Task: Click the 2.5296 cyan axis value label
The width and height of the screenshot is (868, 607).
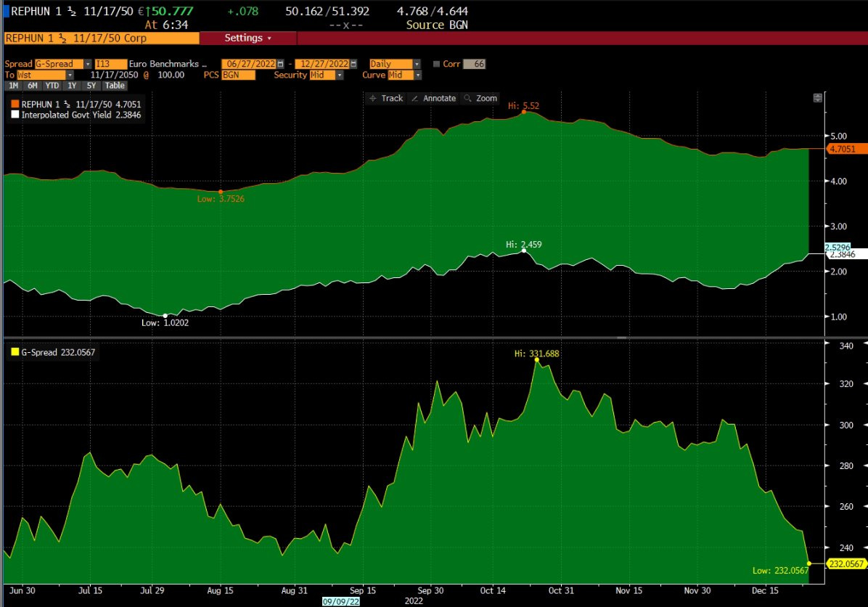Action: click(x=837, y=248)
